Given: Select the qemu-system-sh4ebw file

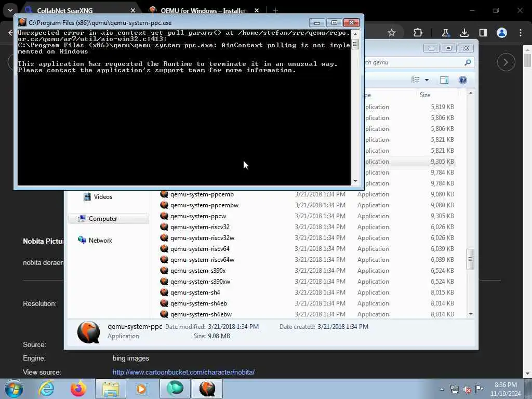Looking at the screenshot, I should point(201,314).
